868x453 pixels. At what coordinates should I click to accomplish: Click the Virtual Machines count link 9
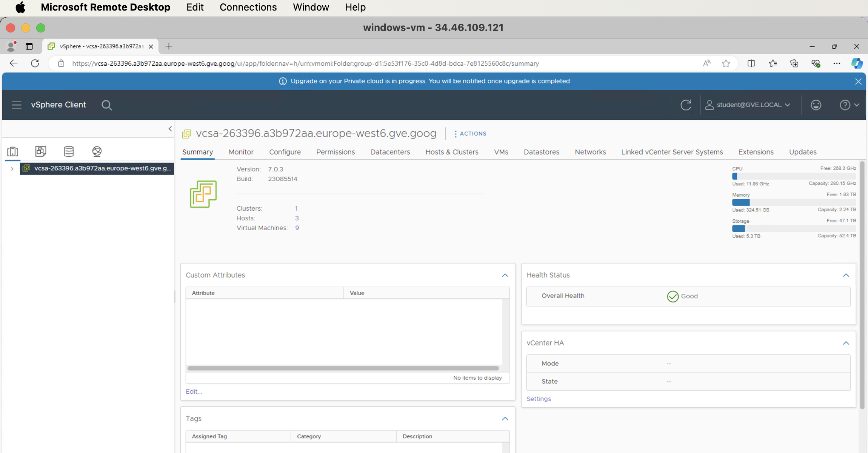[297, 228]
